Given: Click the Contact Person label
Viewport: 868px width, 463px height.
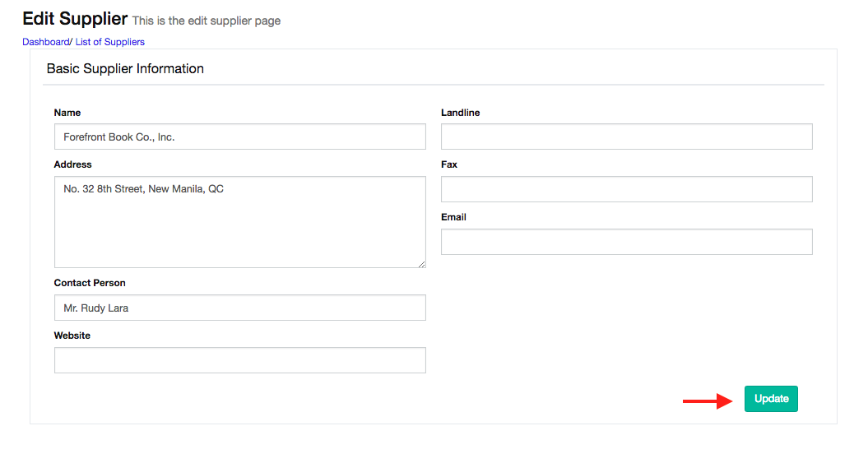Looking at the screenshot, I should tap(90, 283).
